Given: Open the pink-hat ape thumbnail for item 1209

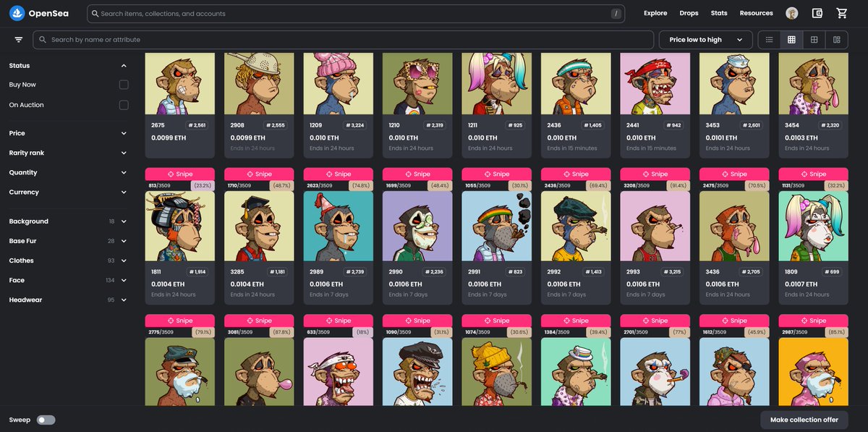Looking at the screenshot, I should click(x=338, y=84).
